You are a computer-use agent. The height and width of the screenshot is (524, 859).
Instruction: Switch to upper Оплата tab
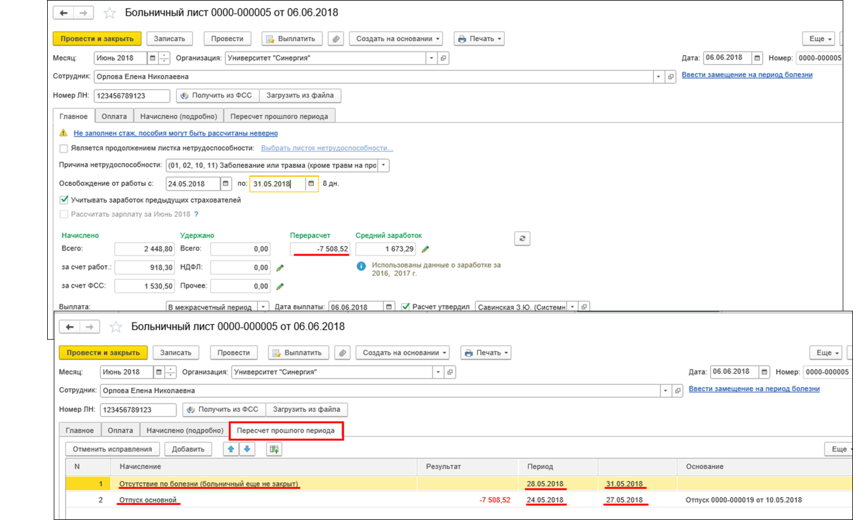pyautogui.click(x=114, y=116)
